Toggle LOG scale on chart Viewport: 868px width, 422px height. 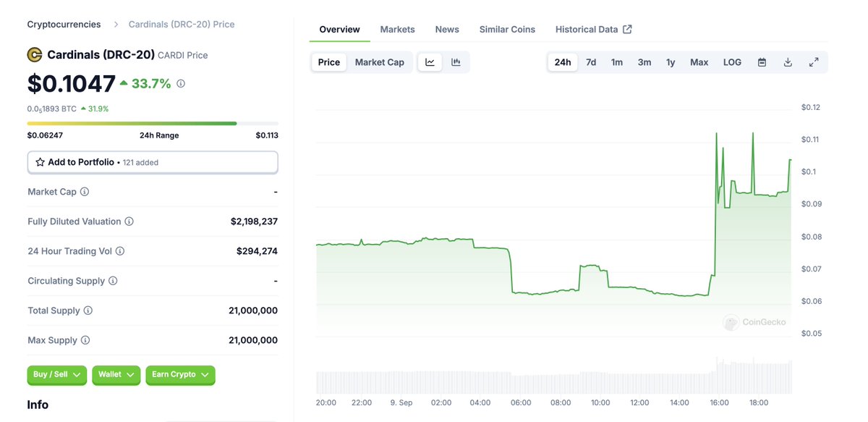[733, 62]
